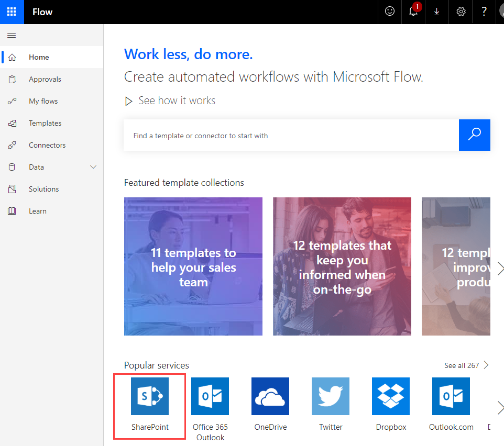Click the download arrow icon
Image resolution: width=504 pixels, height=446 pixels.
436,12
